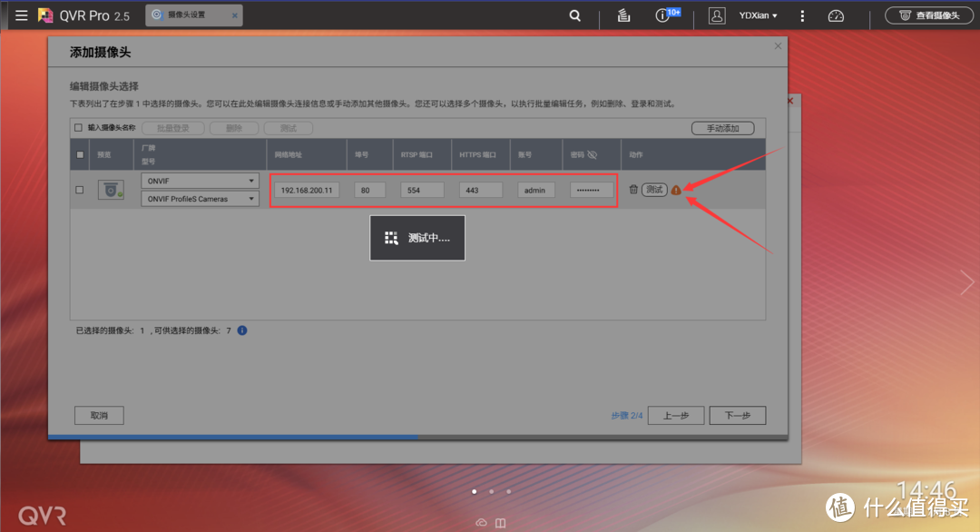
Task: Click the 手动添加 button
Action: [x=722, y=127]
